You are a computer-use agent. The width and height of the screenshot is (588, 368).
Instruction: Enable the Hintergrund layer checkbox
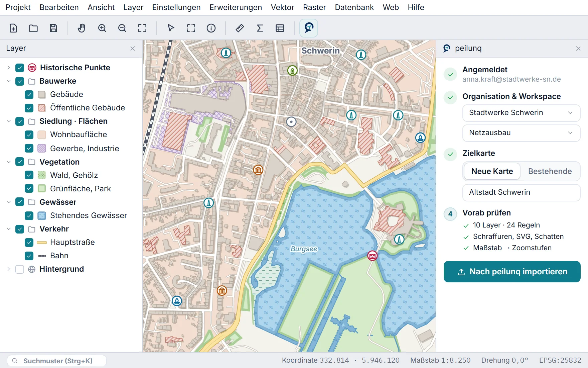click(x=20, y=269)
